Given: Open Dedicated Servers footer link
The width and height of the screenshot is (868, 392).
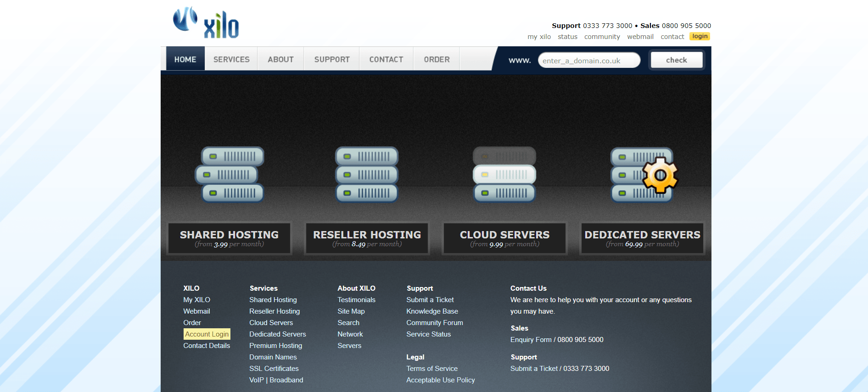Looking at the screenshot, I should [278, 334].
